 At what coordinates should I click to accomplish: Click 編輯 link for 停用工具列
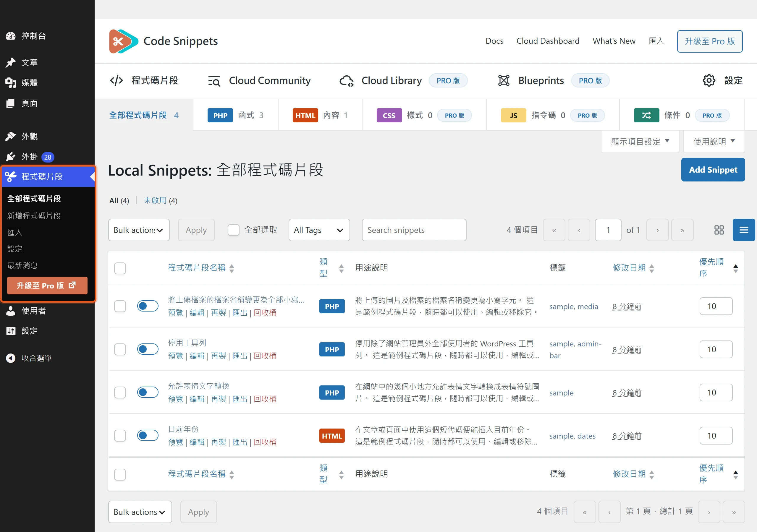pyautogui.click(x=197, y=356)
